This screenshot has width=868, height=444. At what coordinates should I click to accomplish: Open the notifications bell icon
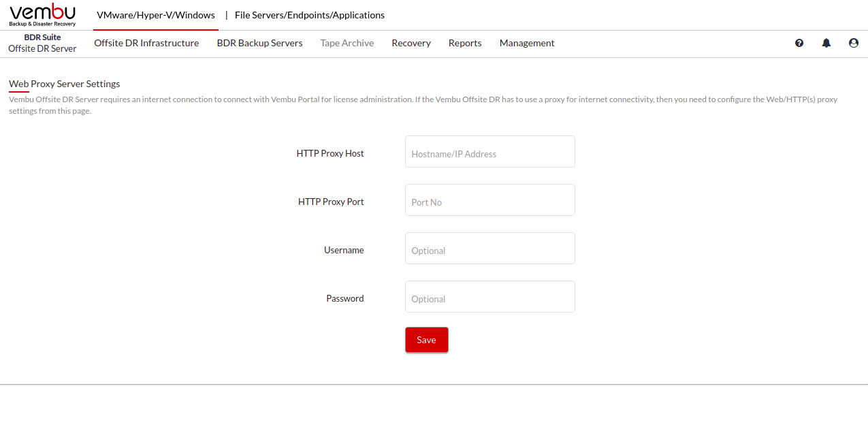pos(826,43)
